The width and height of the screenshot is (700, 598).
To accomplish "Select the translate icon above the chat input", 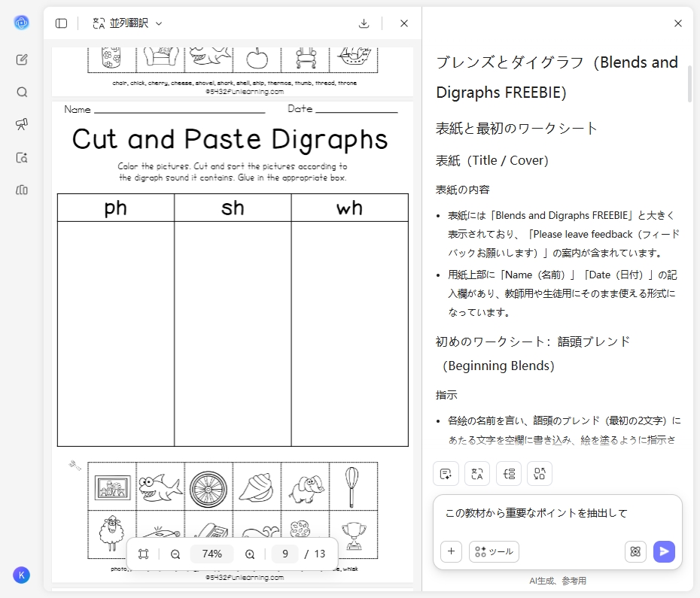I will 477,473.
